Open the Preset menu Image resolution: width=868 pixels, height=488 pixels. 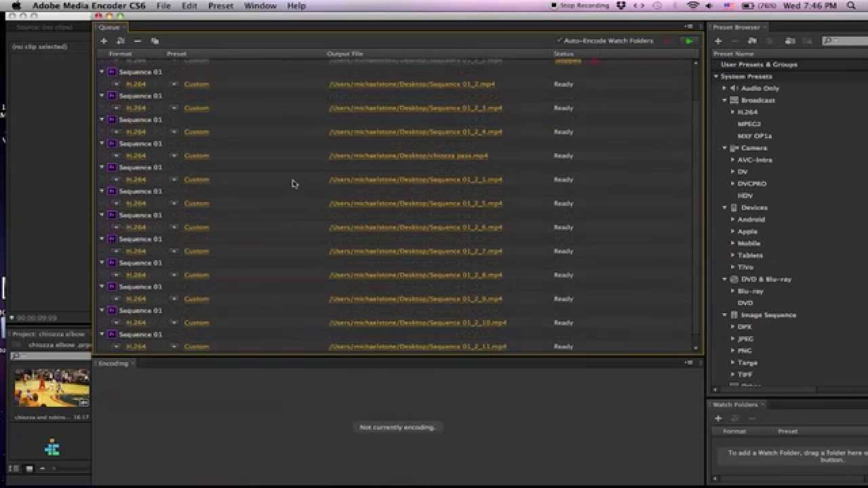coord(220,5)
